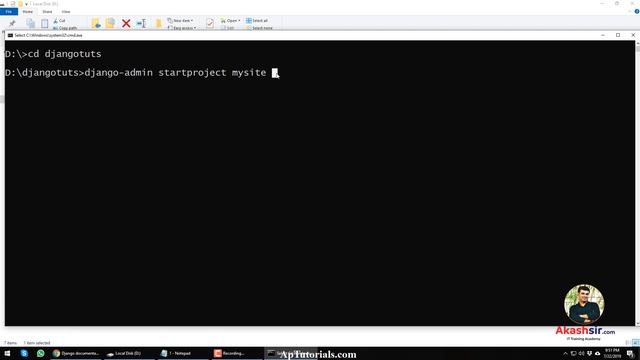
Task: Click the volume icon in system tray
Action: pos(581,353)
